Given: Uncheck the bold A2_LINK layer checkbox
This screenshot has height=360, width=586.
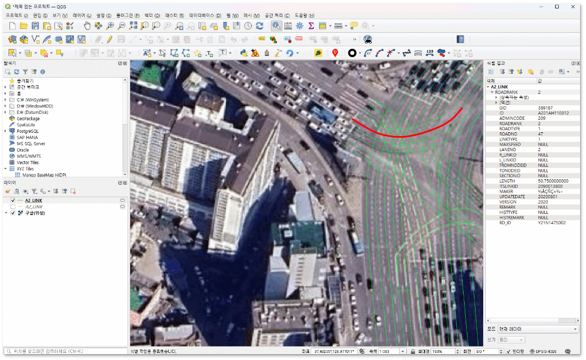Looking at the screenshot, I should 13,201.
